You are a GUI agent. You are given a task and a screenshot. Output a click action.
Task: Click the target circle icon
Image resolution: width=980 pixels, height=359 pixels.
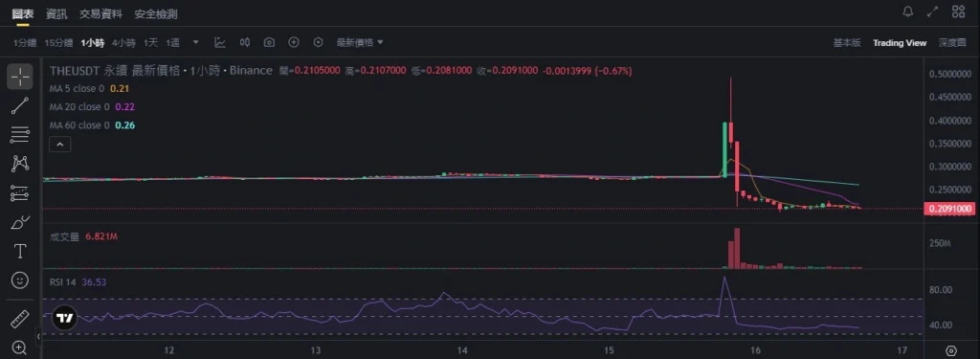(318, 42)
